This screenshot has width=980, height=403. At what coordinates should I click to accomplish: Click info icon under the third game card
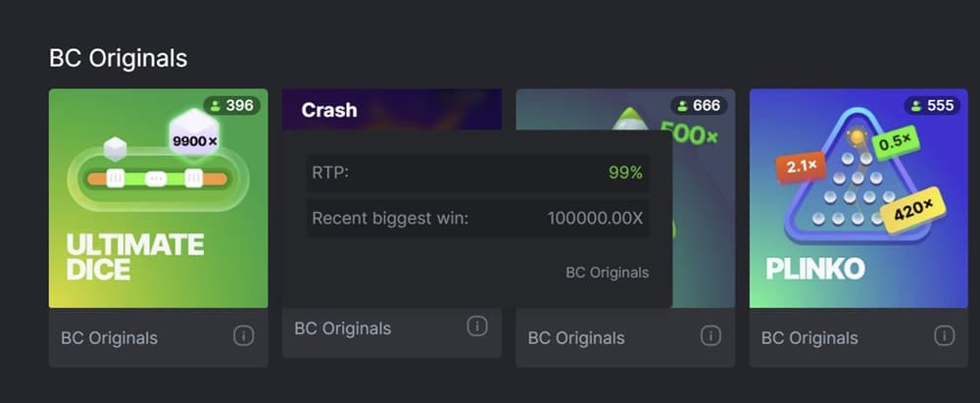[710, 336]
